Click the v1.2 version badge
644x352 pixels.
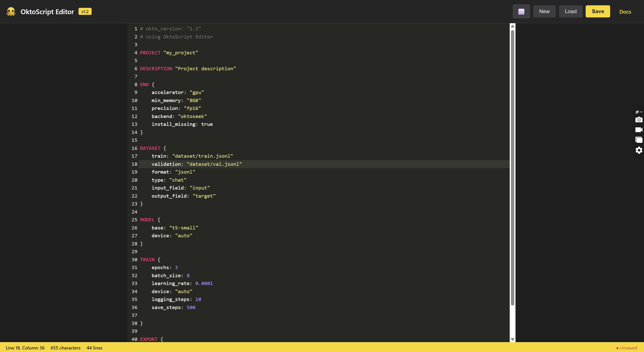click(x=85, y=11)
